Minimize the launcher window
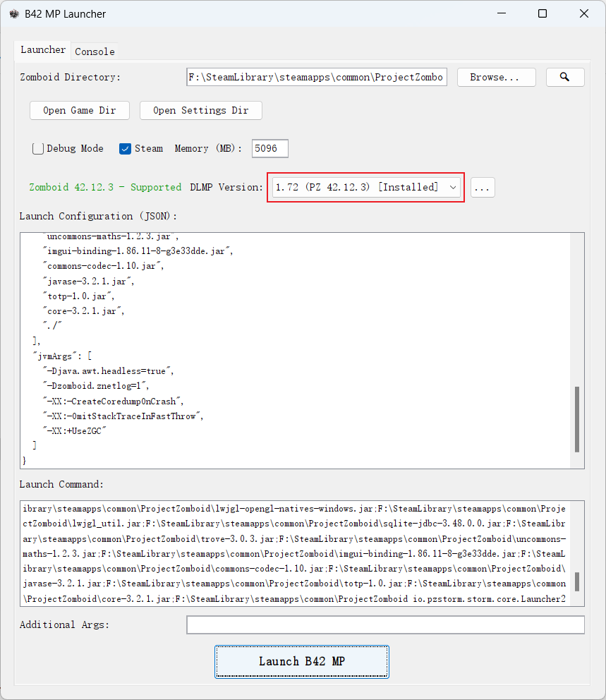This screenshot has height=700, width=606. point(501,14)
